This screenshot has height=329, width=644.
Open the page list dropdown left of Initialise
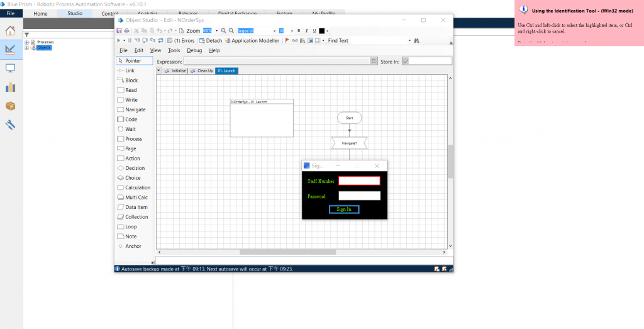click(159, 70)
